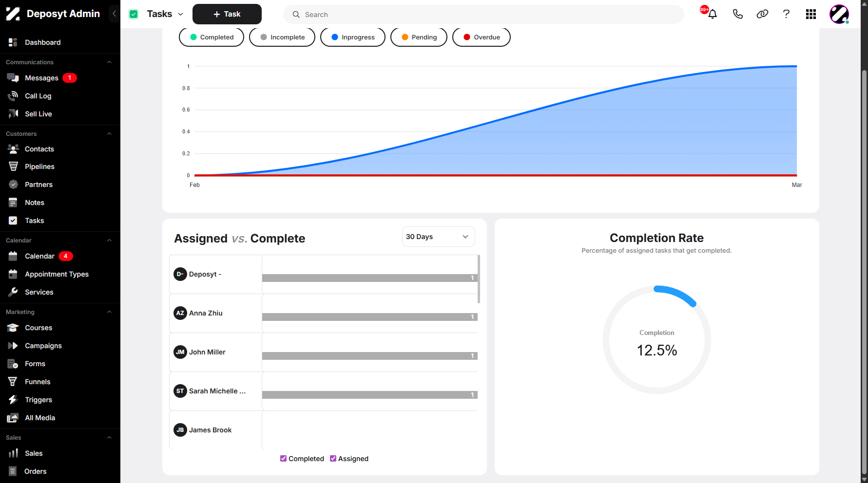Click the phone dialer icon

(x=737, y=14)
